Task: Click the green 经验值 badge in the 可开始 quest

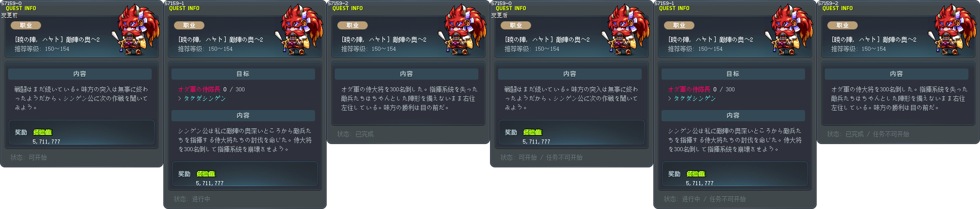Action: (43, 132)
